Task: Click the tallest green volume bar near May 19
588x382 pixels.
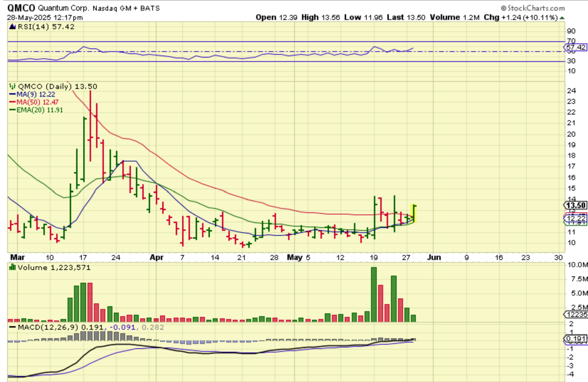Action: (374, 295)
